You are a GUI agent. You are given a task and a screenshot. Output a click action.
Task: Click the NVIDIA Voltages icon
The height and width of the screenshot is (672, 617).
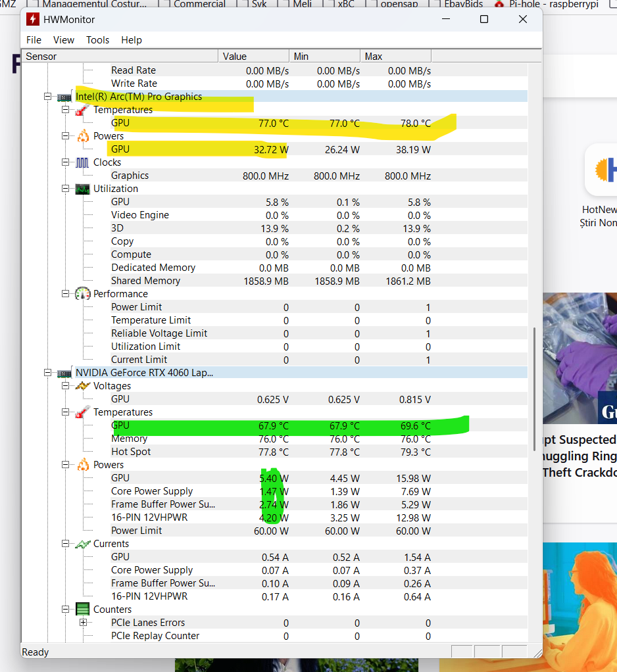pos(83,386)
